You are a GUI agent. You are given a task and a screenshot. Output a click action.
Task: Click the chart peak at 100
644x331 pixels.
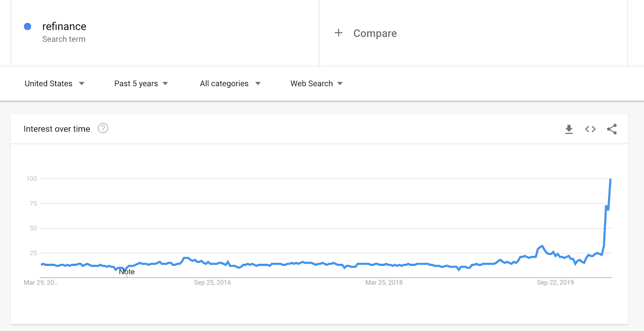611,179
